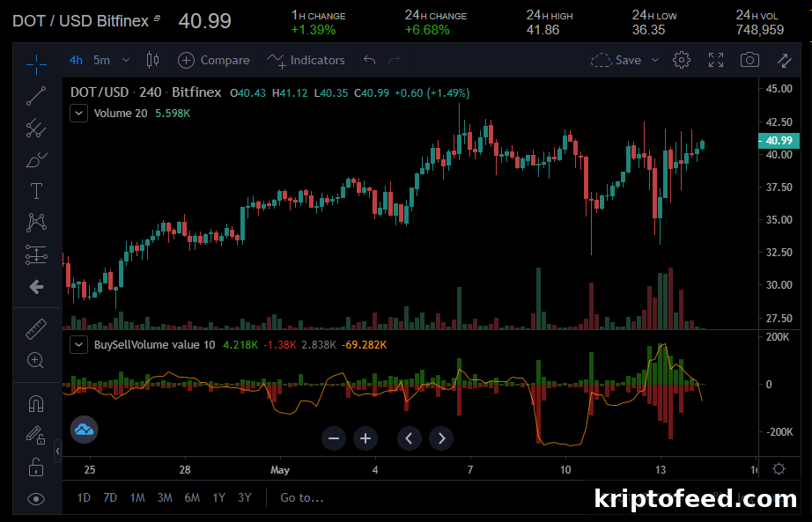Open chart settings gear
The image size is (812, 522).
(x=682, y=60)
